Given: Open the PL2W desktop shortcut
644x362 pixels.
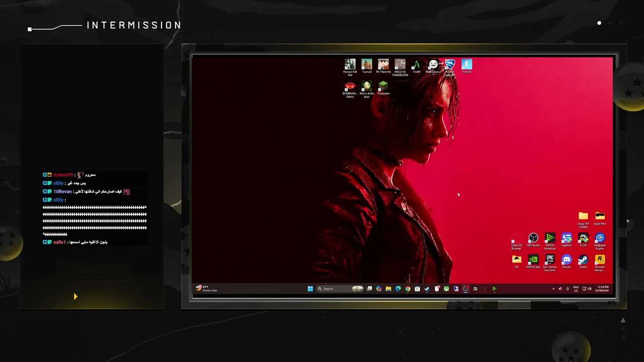Looking at the screenshot, I should tap(583, 240).
